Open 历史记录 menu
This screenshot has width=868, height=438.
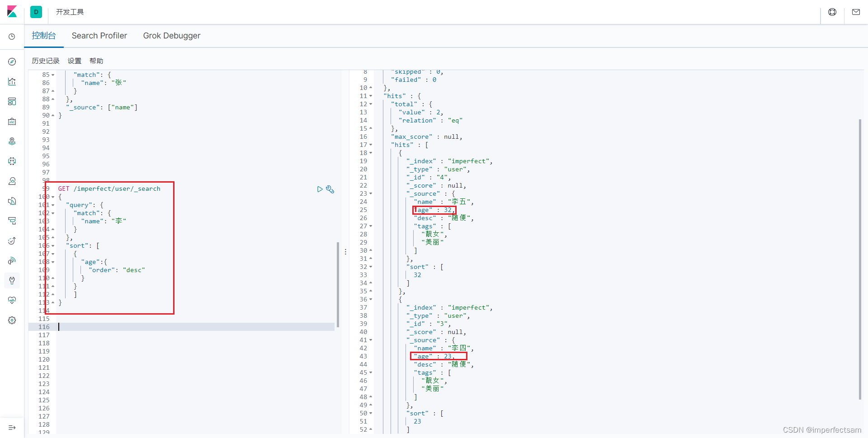[x=46, y=61]
